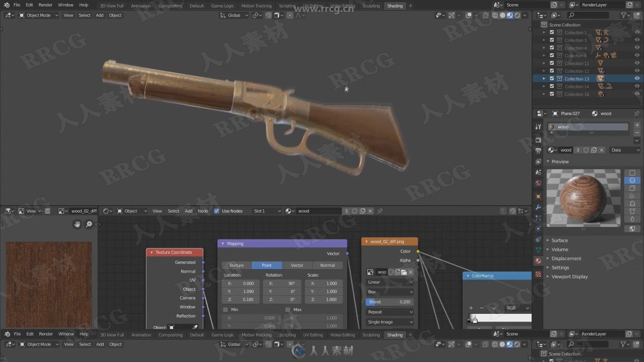Image resolution: width=644 pixels, height=362 pixels.
Task: Enable Use Nodes checkbox in shader editor
Action: (217, 211)
